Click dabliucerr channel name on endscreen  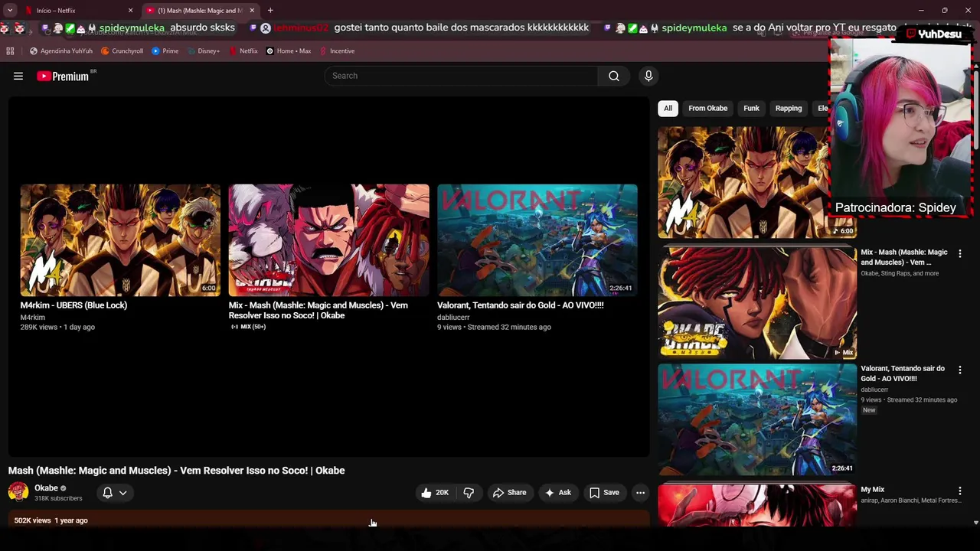453,318
